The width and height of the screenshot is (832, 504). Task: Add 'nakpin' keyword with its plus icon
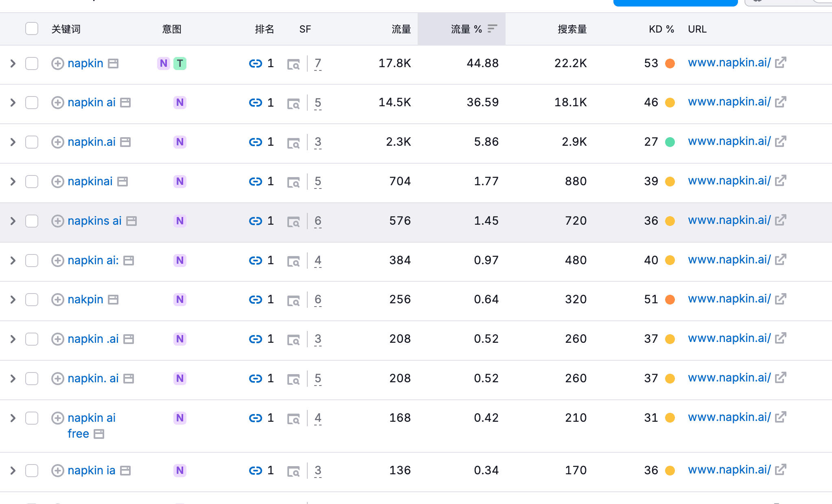point(58,300)
